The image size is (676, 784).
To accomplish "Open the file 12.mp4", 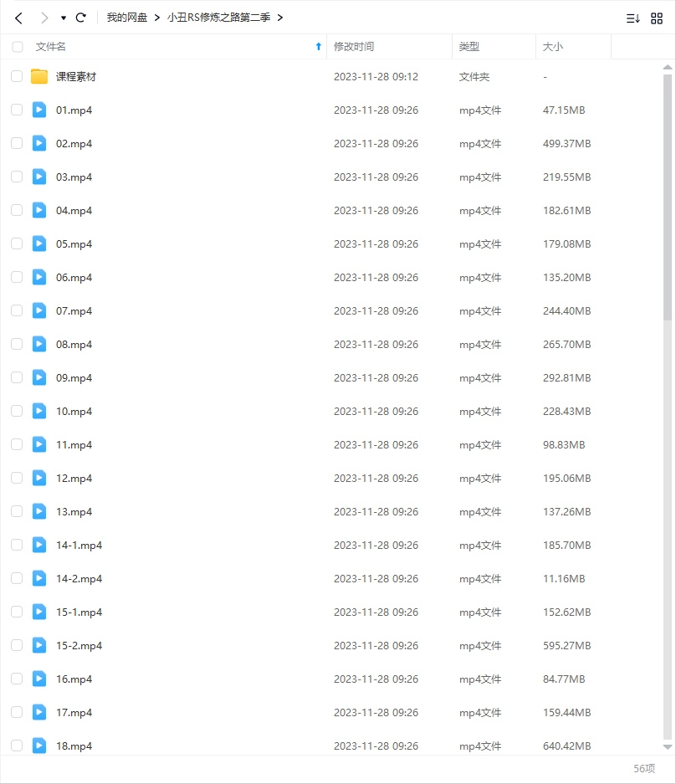I will pos(74,478).
